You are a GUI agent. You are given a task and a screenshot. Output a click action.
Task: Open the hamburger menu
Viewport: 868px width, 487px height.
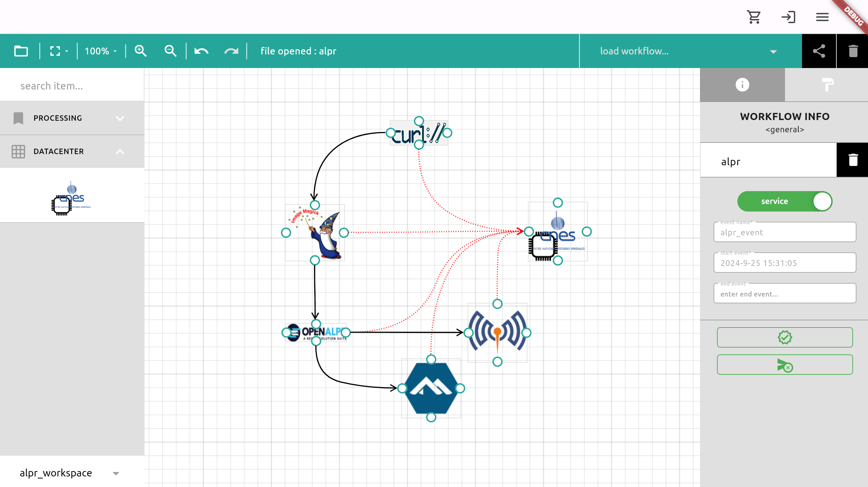822,17
